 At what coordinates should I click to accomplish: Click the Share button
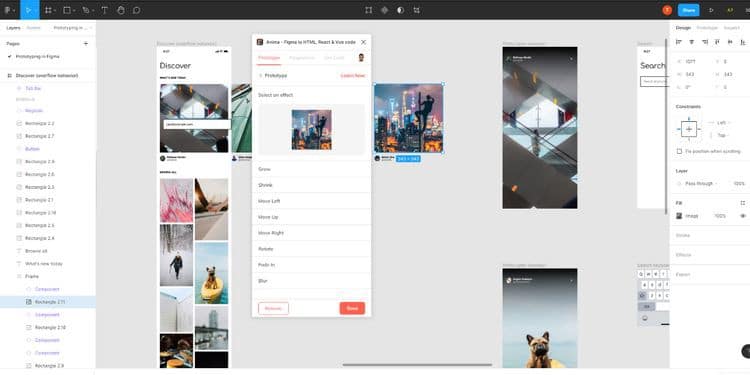pyautogui.click(x=689, y=10)
